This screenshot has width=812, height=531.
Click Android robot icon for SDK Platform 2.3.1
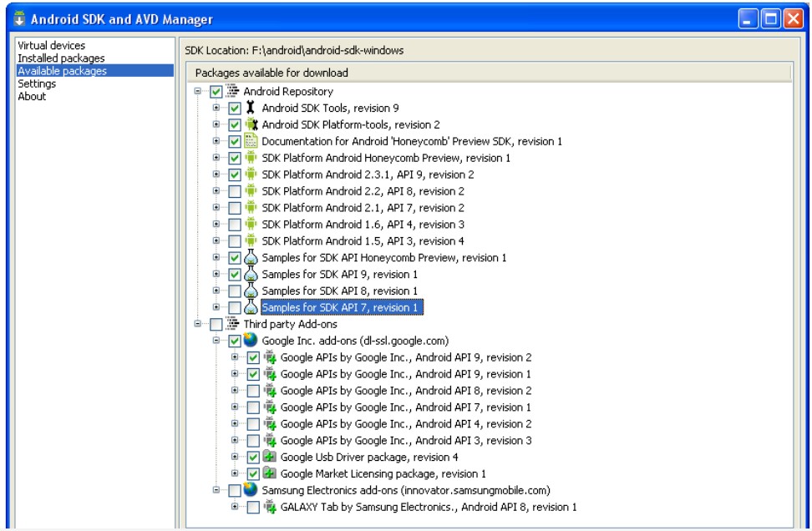pos(251,174)
